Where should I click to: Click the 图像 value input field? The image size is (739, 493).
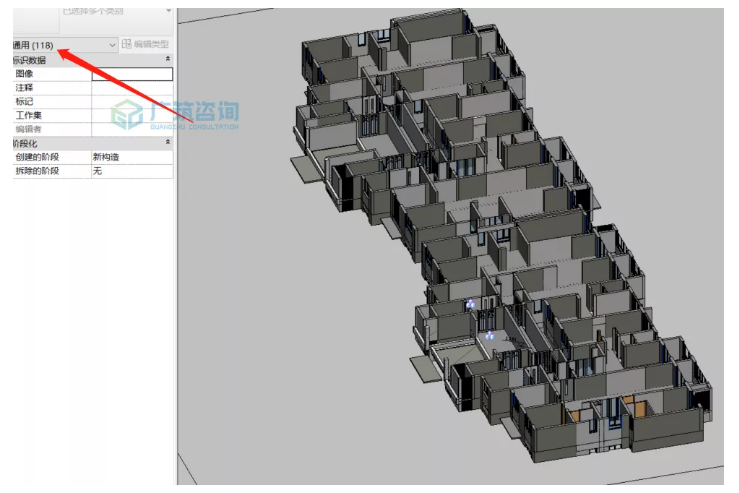132,74
